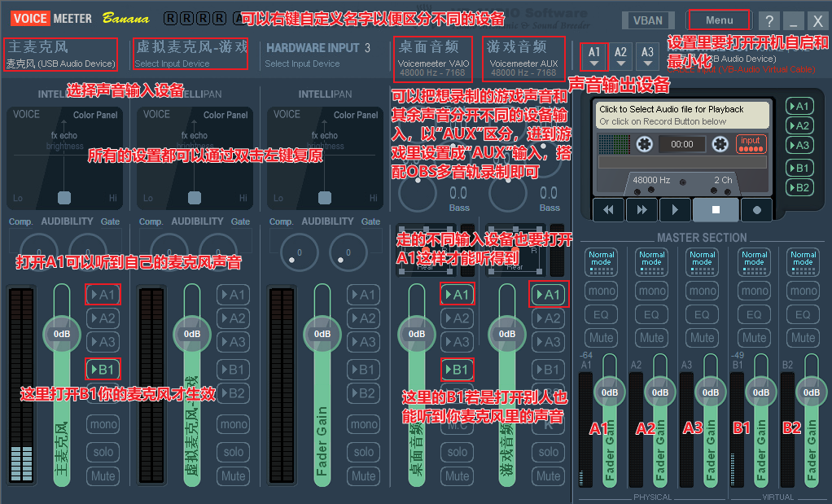Click Normal mode on master bus B2
832x504 pixels.
coord(803,258)
